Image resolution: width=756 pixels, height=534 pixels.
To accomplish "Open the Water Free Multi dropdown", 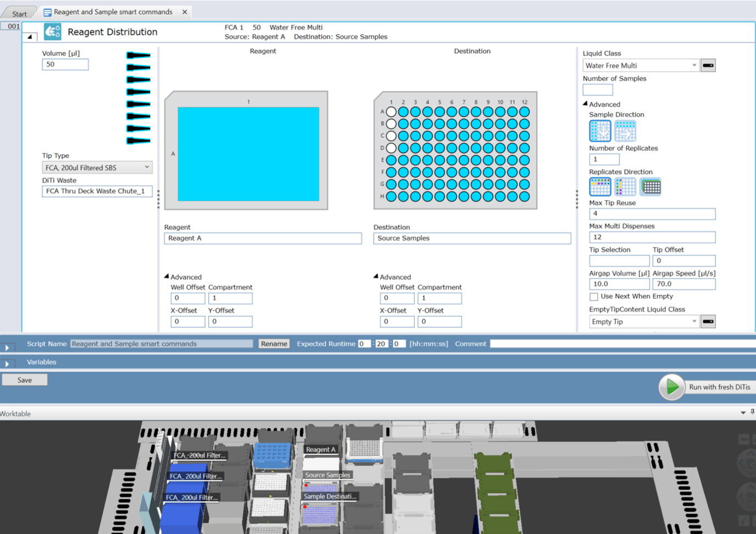I will 641,65.
